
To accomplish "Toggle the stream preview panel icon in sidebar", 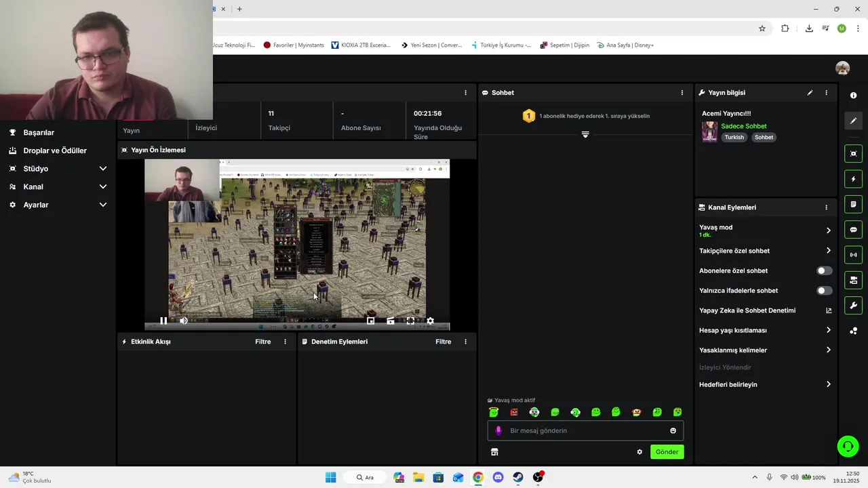I will pos(853,154).
